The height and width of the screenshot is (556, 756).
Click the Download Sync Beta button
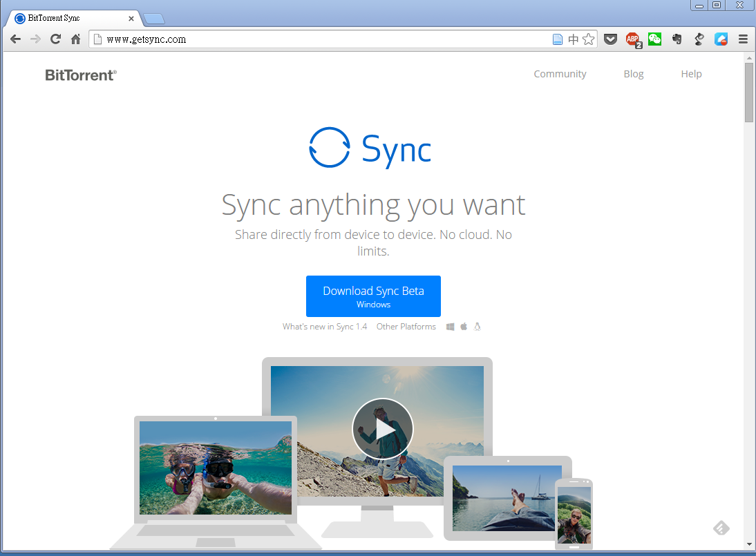point(373,296)
